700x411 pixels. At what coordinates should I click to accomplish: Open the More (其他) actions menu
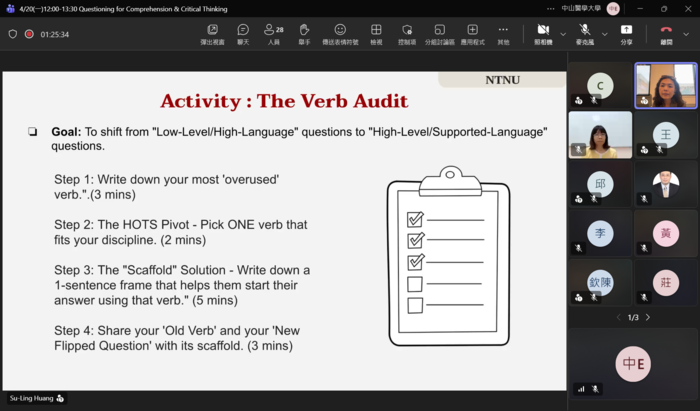[503, 33]
